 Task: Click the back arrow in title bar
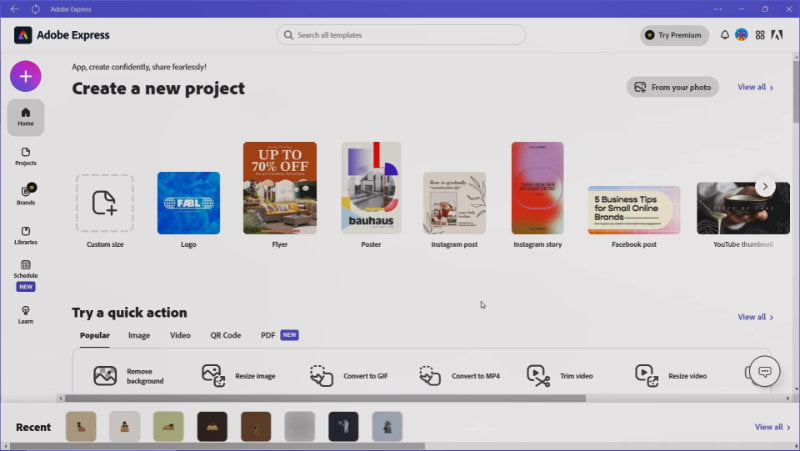(x=14, y=9)
